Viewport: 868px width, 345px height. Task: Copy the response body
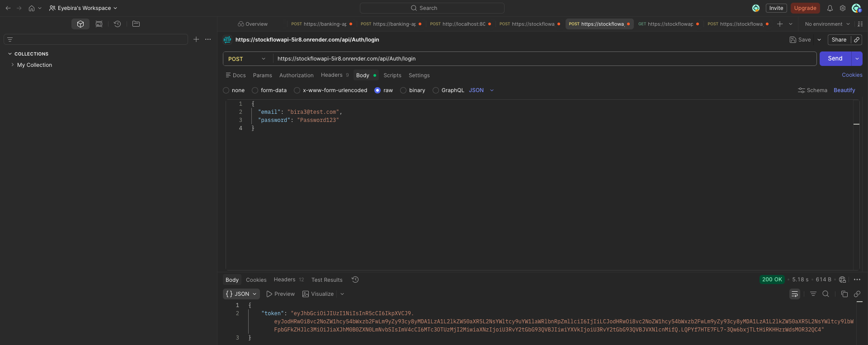coord(844,294)
